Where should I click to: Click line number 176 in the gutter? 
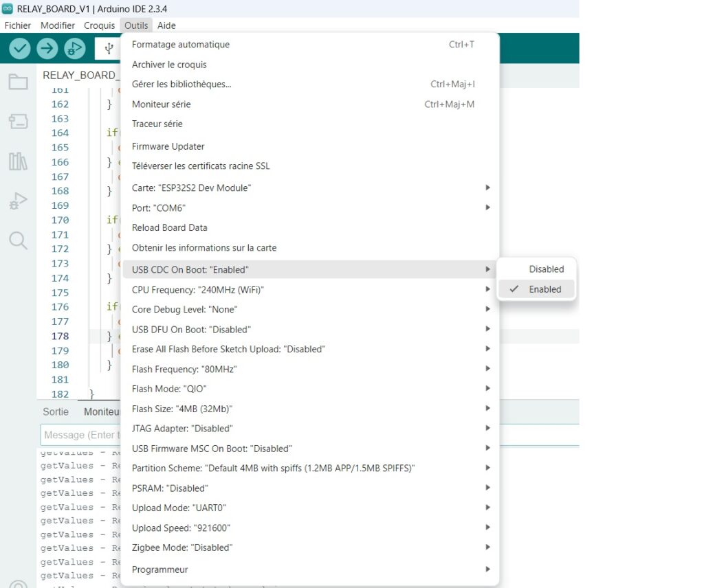point(60,307)
